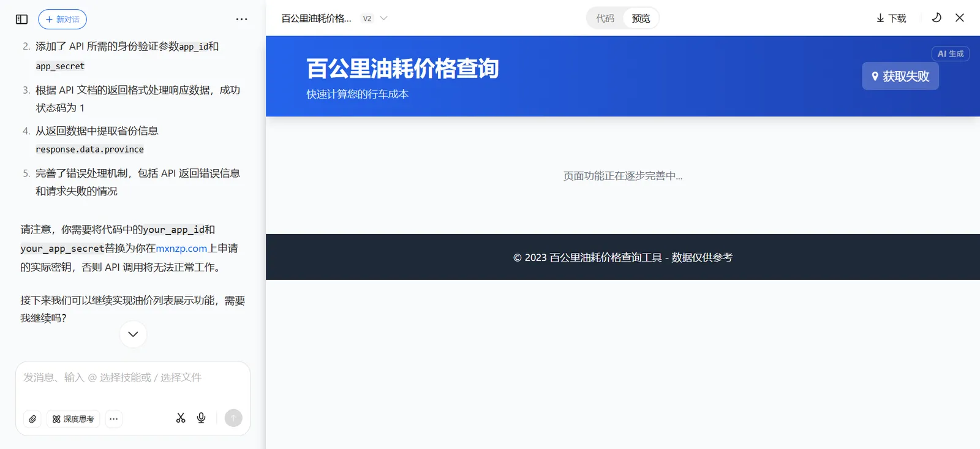Toggle the sidebar panel icon
The height and width of the screenshot is (449, 980).
(21, 19)
